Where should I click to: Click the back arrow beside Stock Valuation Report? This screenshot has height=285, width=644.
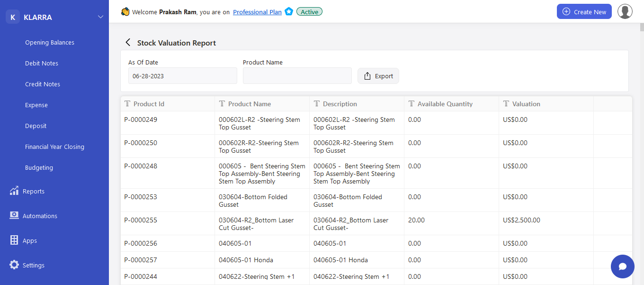pos(128,43)
